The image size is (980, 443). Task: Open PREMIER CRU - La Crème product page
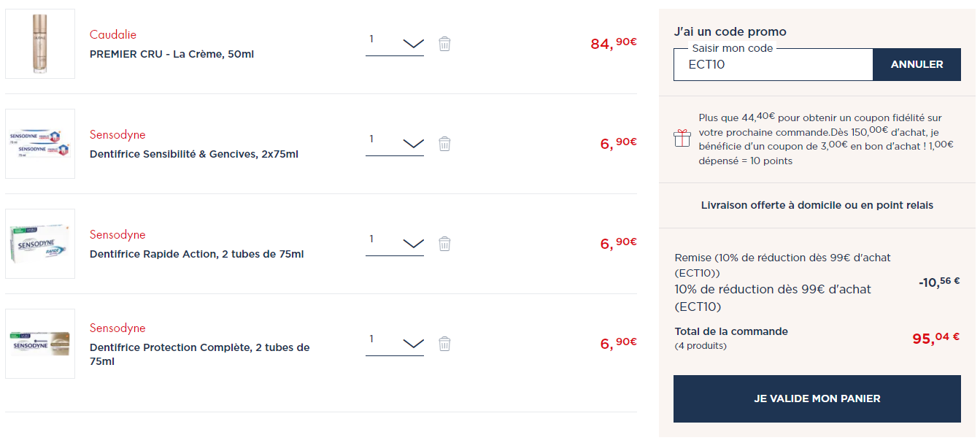(171, 54)
